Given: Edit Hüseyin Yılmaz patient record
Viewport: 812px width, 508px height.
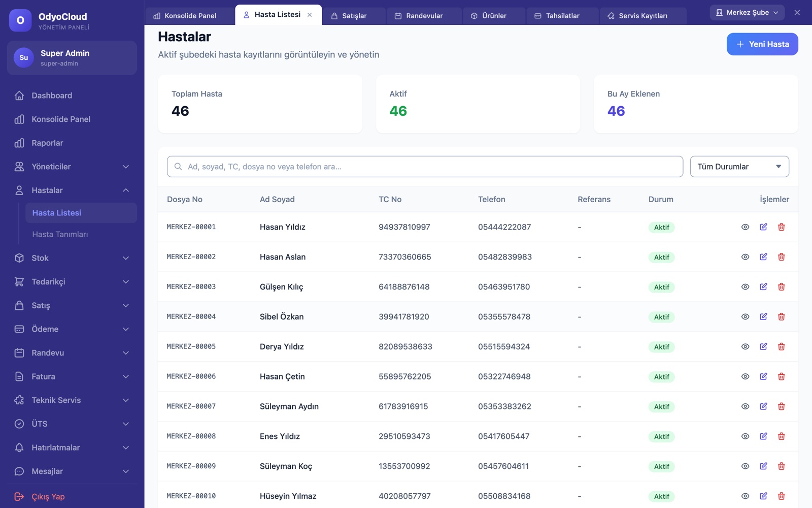Looking at the screenshot, I should 763,496.
